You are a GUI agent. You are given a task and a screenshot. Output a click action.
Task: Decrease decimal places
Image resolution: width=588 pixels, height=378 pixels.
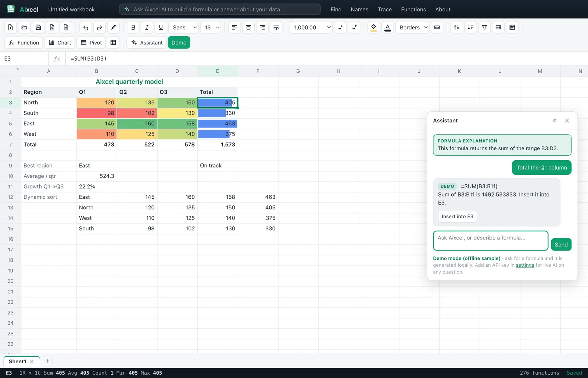coord(340,28)
